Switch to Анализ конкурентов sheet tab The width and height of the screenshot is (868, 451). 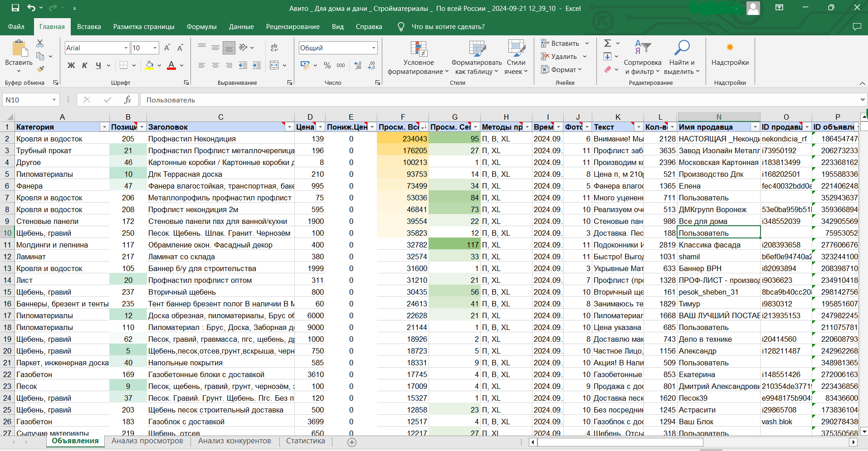(234, 441)
